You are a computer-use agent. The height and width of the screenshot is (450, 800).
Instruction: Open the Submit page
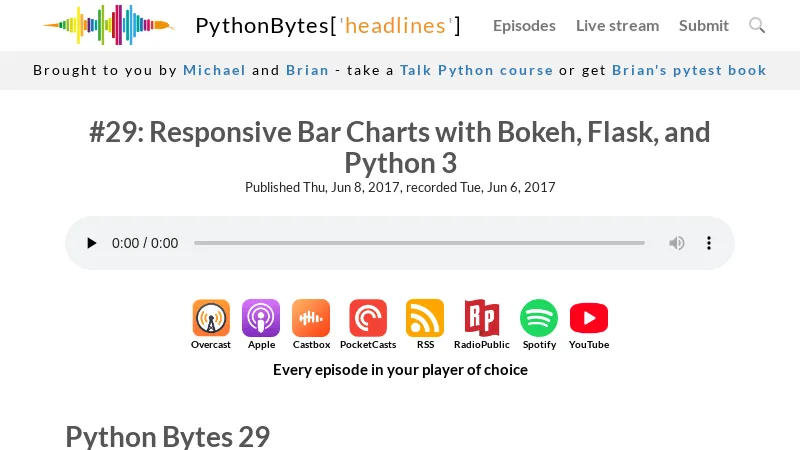tap(704, 25)
